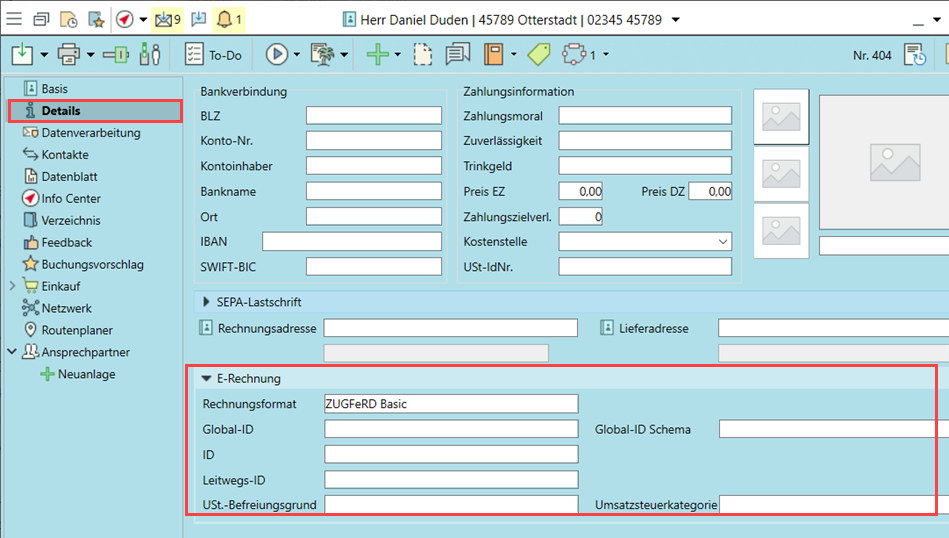949x538 pixels.
Task: Click the printer icon in toolbar
Action: click(68, 54)
